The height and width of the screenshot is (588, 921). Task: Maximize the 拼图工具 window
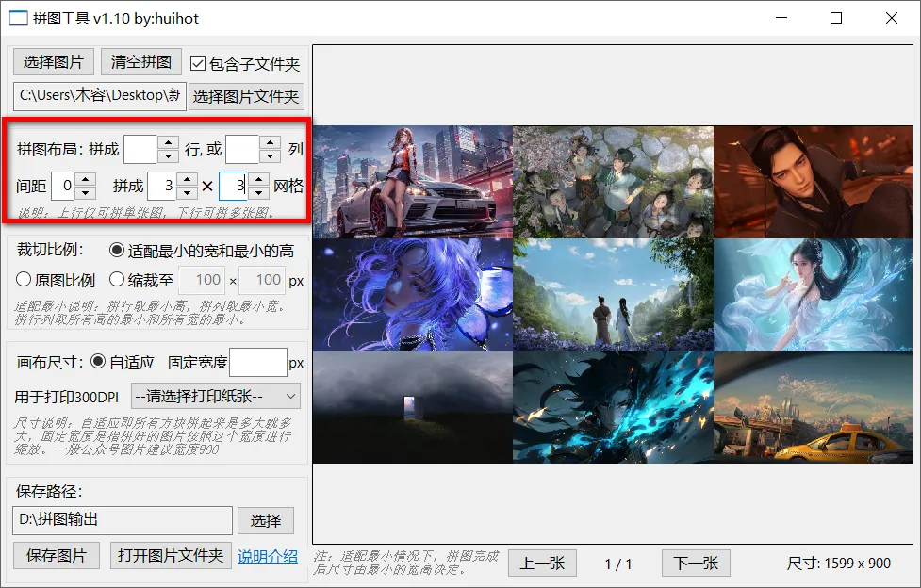coord(836,18)
